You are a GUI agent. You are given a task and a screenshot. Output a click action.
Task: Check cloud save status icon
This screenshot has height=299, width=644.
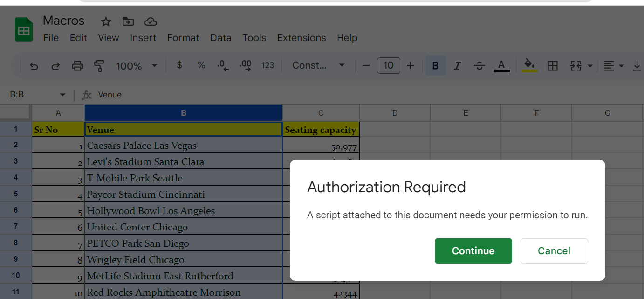coord(150,21)
